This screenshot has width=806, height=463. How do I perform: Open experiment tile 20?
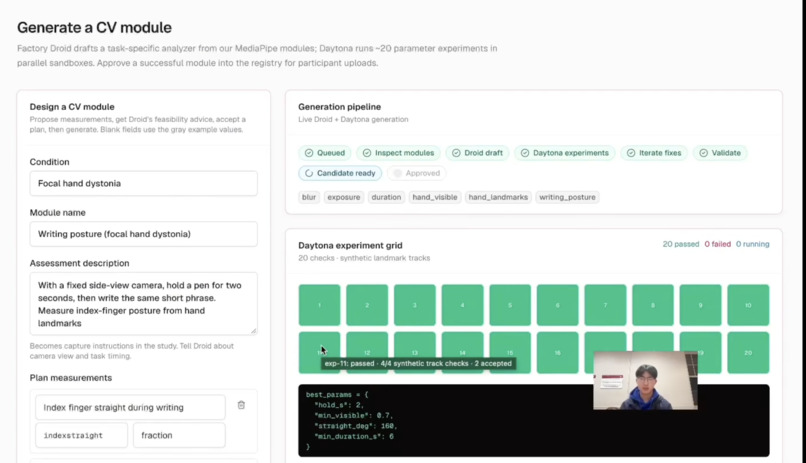pyautogui.click(x=748, y=353)
